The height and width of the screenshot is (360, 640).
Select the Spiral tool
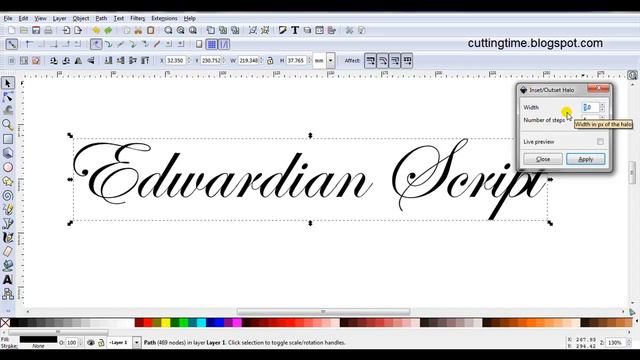[8, 196]
